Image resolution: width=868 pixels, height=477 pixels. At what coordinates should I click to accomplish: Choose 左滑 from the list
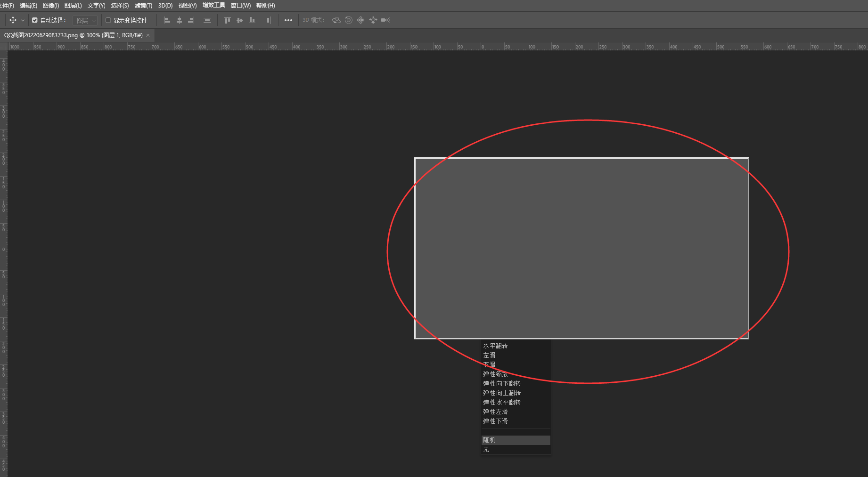point(516,355)
